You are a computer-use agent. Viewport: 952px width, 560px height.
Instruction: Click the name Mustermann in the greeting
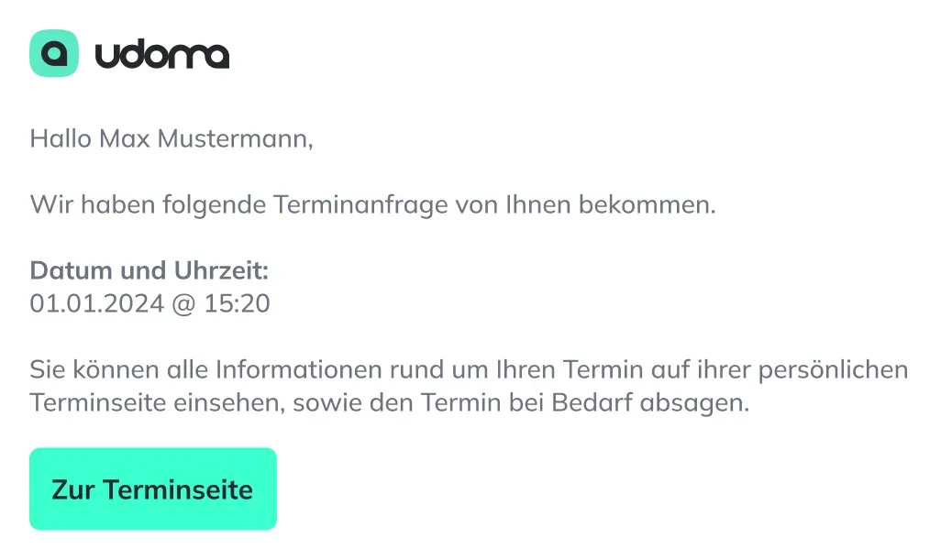click(x=235, y=139)
